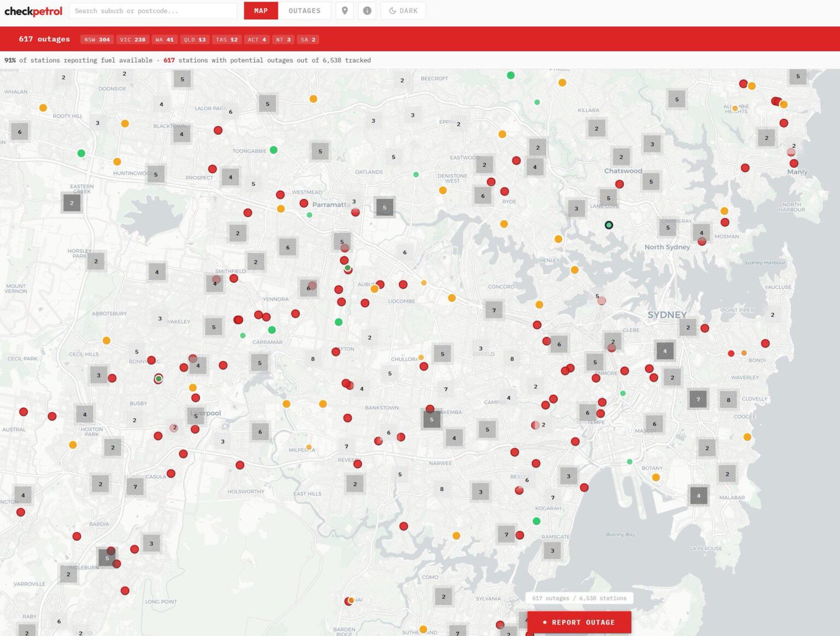Open cluster 5 near Killara top right

676,99
